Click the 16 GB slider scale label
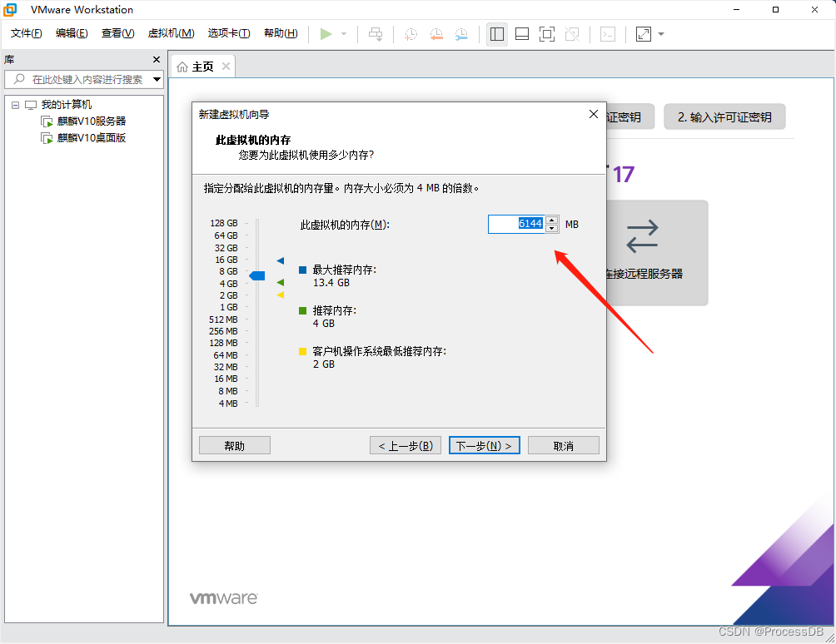Screen dimensions: 836x644 click(x=226, y=260)
